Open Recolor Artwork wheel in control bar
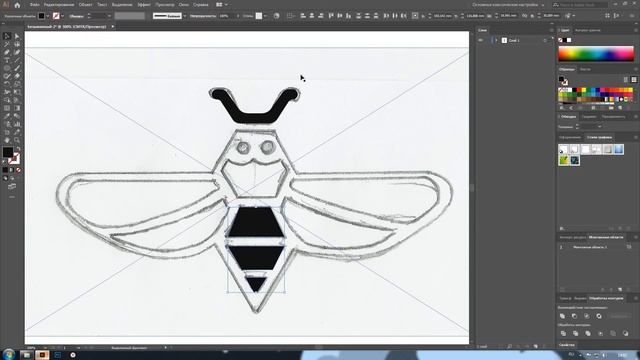The image size is (640, 360). pos(276,16)
